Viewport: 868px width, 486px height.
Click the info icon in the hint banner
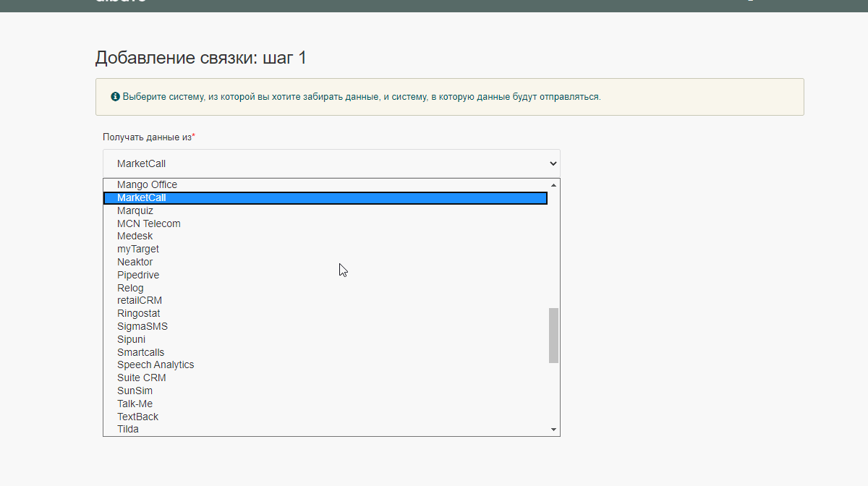115,96
